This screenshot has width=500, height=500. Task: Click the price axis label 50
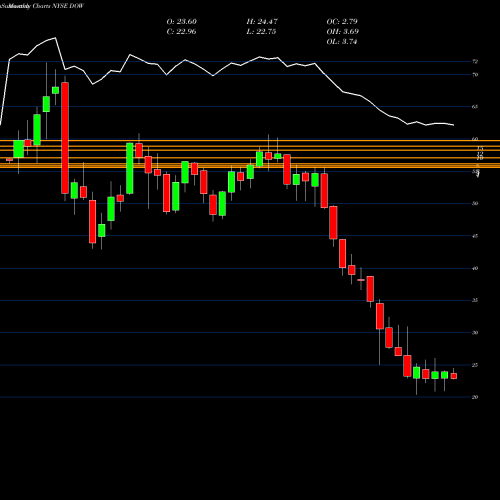click(475, 203)
